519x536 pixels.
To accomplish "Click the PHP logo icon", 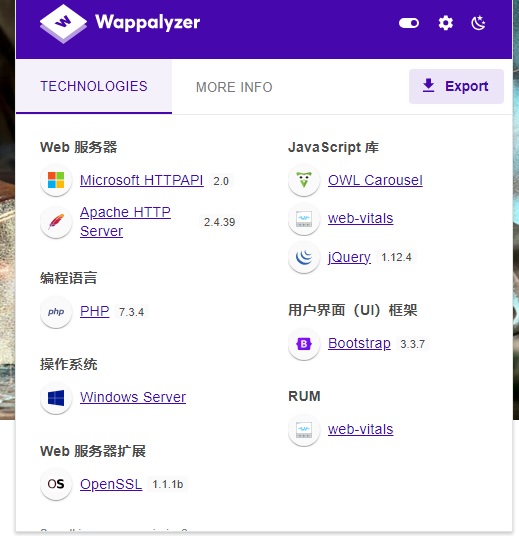I will 56,312.
